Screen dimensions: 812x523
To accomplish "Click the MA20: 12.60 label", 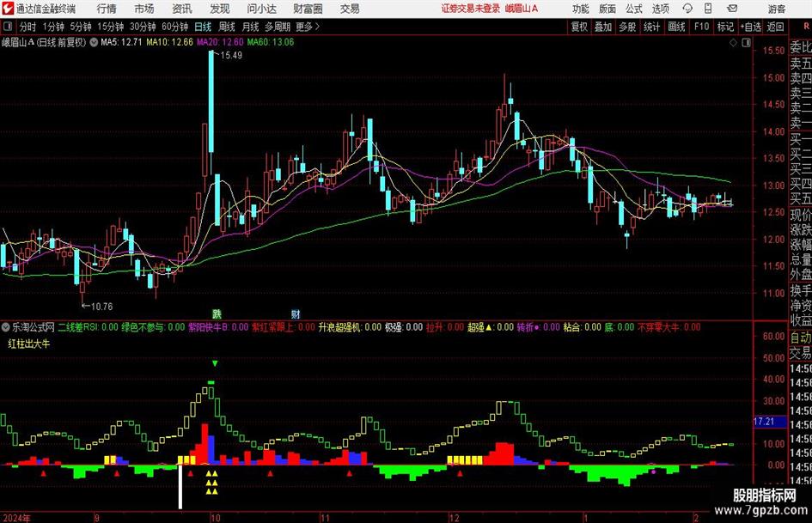I will [220, 42].
